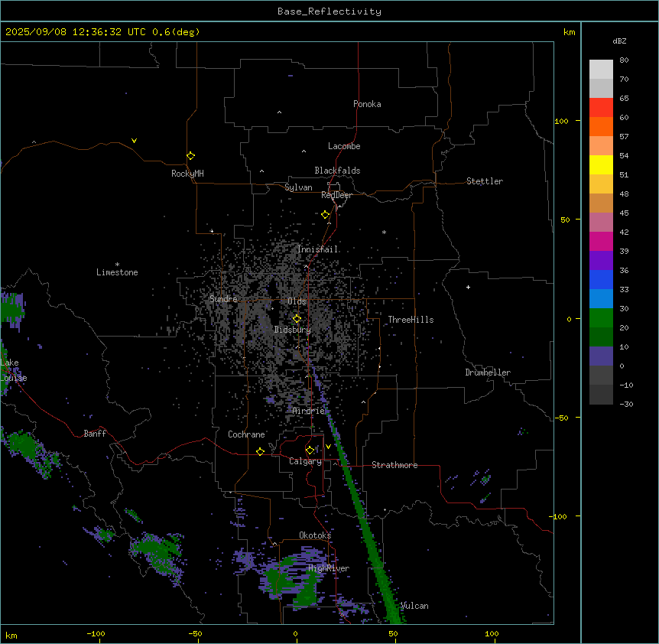Image resolution: width=659 pixels, height=644 pixels.
Task: Click the RedDeer city label
Action: point(337,195)
